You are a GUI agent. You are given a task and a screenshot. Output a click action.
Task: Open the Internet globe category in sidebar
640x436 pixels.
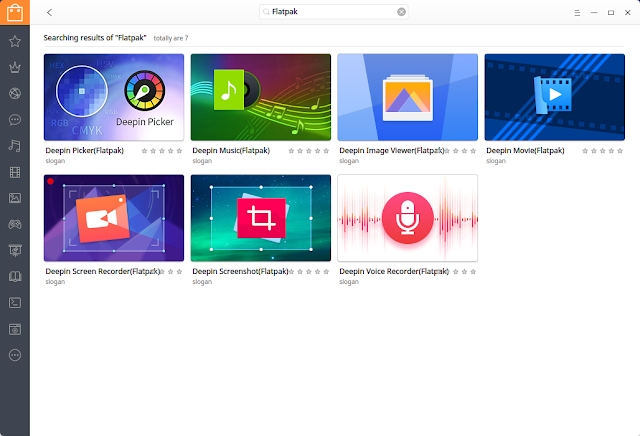pyautogui.click(x=15, y=93)
